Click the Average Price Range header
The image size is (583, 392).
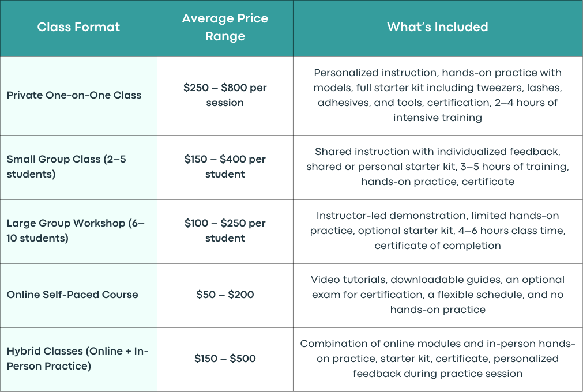(x=225, y=28)
